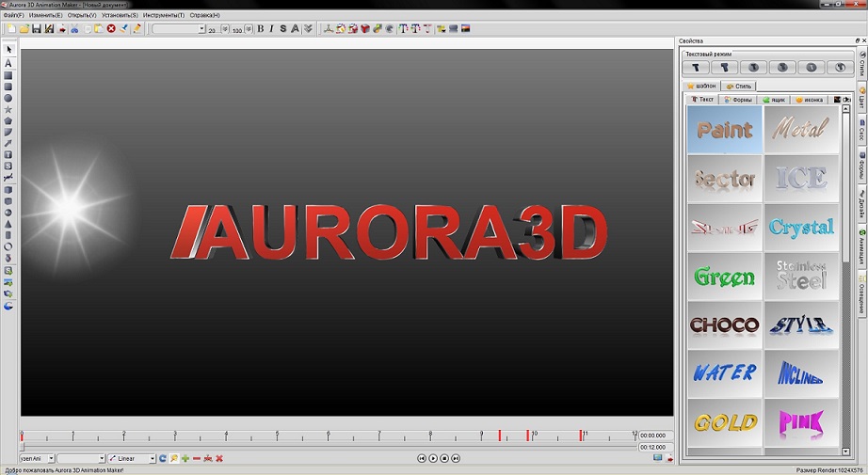
Task: Select the triangle cone tool in sidebar
Action: pos(8,224)
